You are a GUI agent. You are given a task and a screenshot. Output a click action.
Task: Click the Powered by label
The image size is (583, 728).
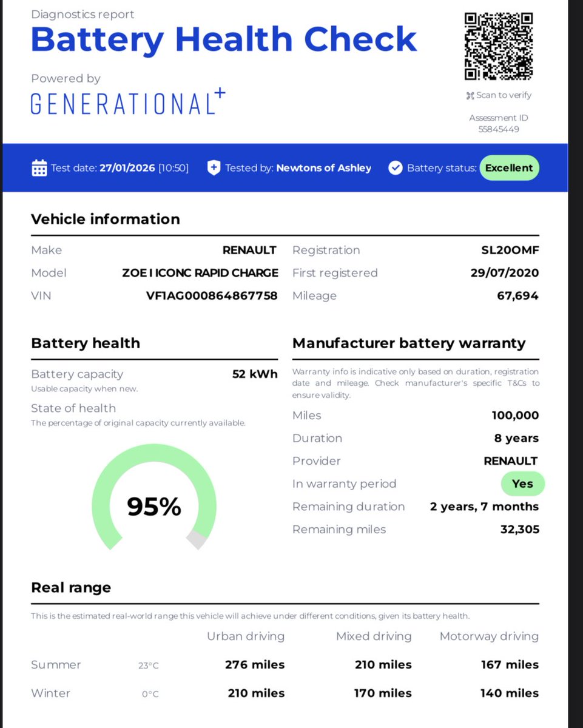pos(66,78)
